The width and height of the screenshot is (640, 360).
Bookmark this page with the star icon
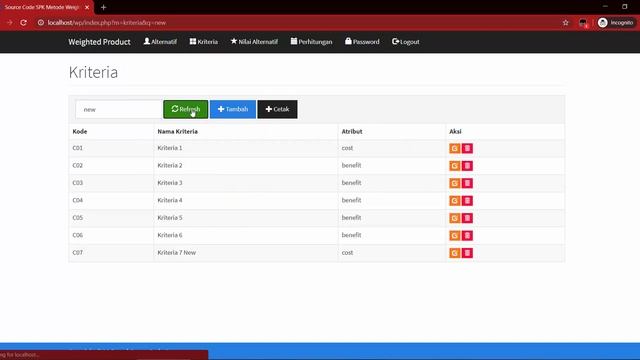pyautogui.click(x=565, y=23)
